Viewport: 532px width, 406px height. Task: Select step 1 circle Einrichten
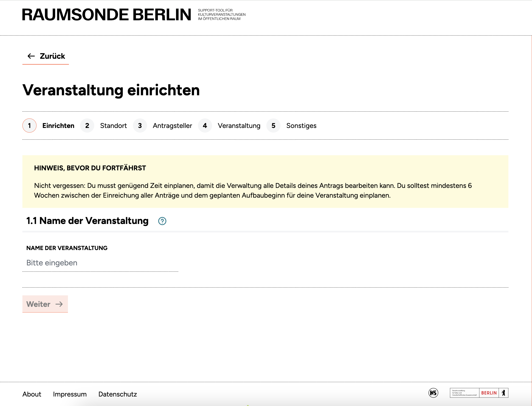[29, 126]
